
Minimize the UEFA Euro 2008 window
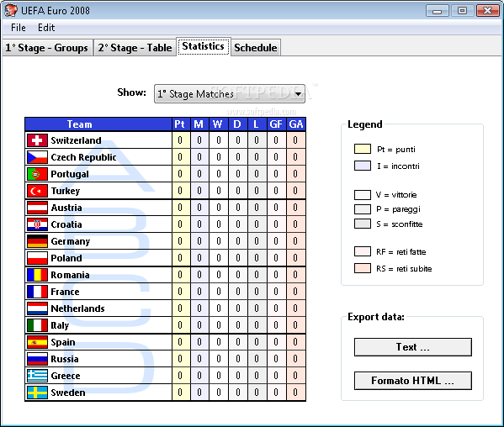437,11
